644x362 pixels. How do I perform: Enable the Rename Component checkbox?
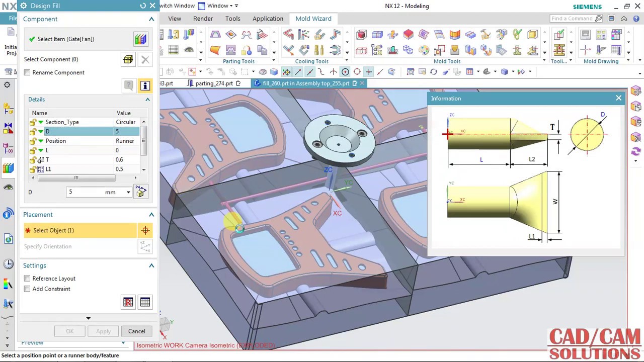pos(27,72)
